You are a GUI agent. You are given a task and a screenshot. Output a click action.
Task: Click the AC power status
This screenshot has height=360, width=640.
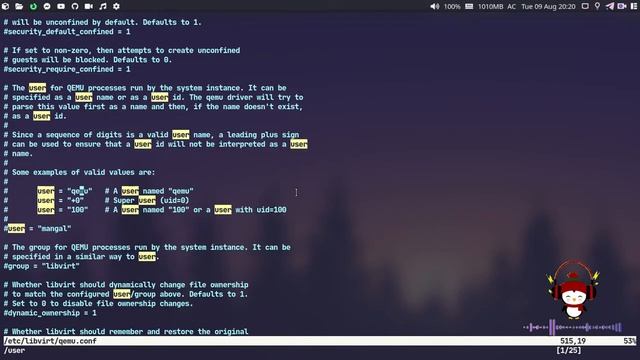pyautogui.click(x=511, y=7)
